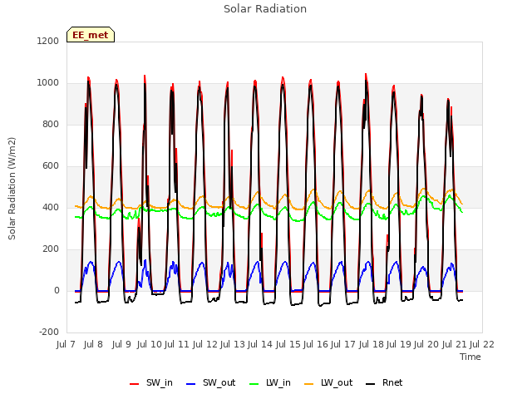
Task: Click the Jul 7 x-axis tick label
Action: (x=66, y=345)
